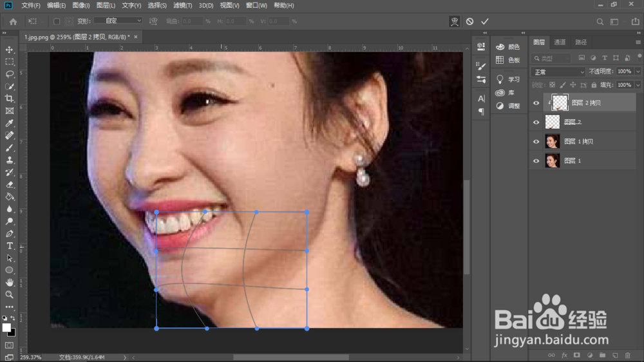Screen dimensions: 644x362
Task: Switch between free transform and warp modes
Action: (454, 21)
